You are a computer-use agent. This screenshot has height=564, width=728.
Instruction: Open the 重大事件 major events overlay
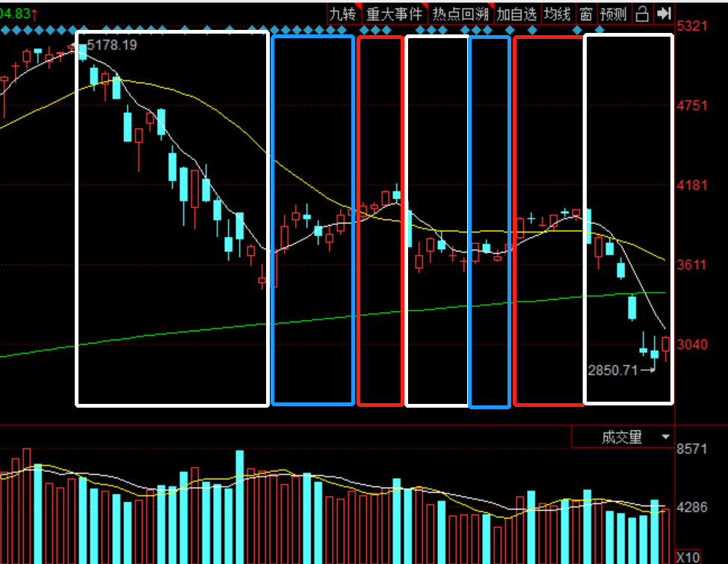coord(395,14)
